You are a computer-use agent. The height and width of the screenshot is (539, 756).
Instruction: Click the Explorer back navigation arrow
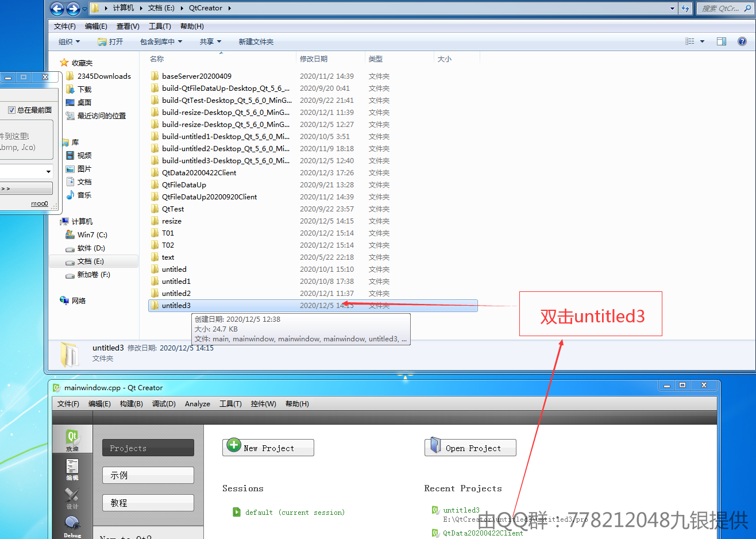(57, 9)
